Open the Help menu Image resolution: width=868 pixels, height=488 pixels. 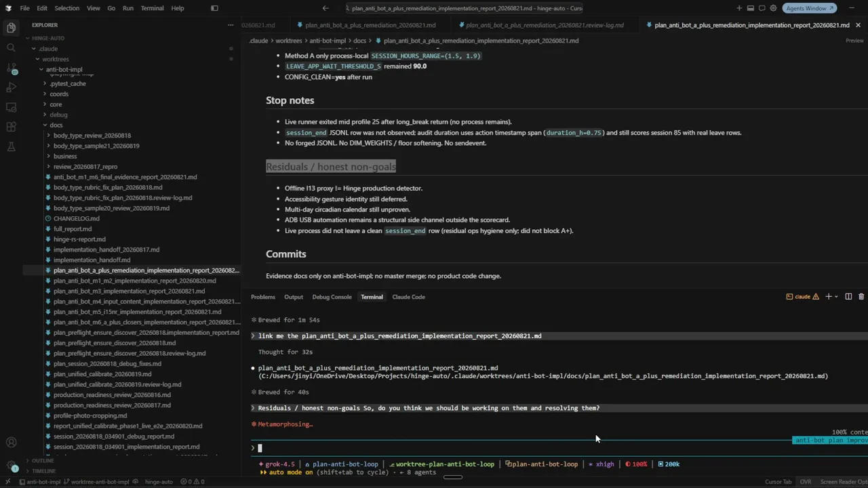[x=178, y=8]
